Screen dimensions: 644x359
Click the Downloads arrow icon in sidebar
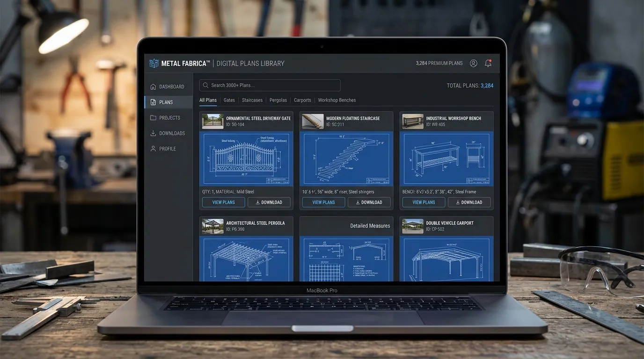pos(153,133)
